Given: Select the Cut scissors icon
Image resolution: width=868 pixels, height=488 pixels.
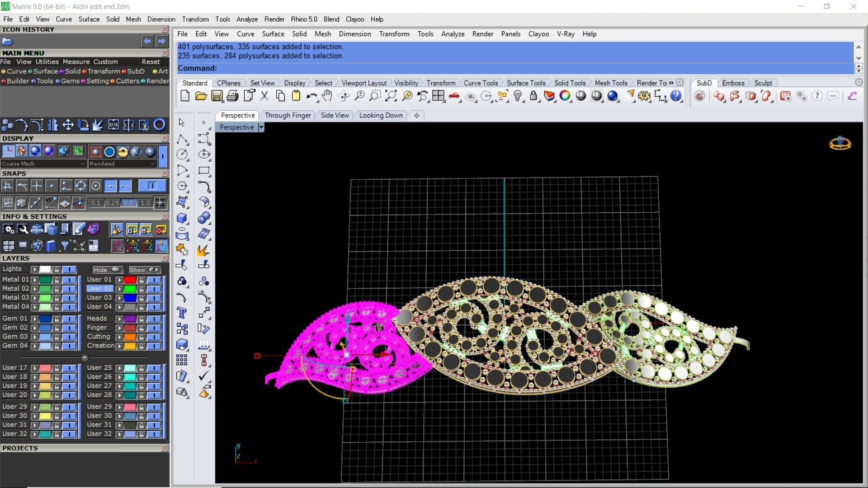Looking at the screenshot, I should pos(264,96).
